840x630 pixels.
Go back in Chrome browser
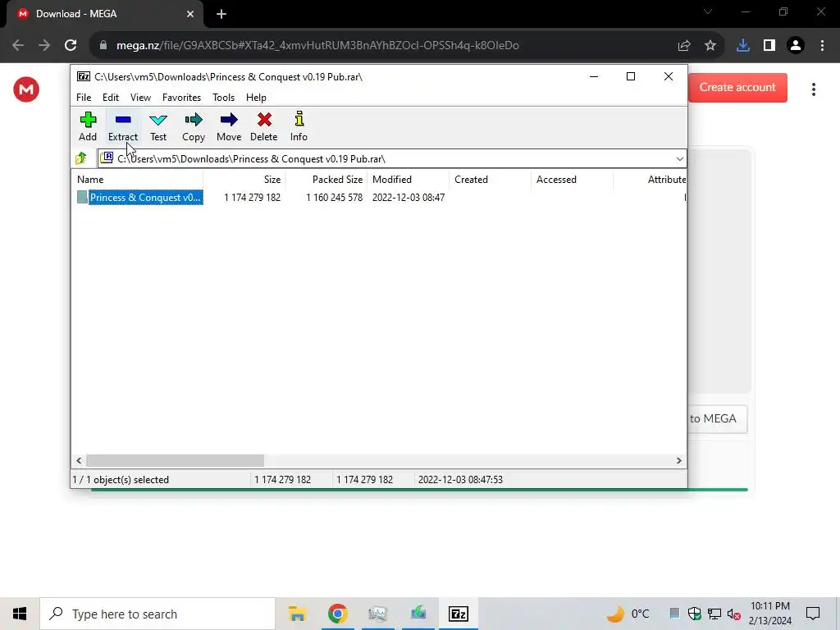pos(18,46)
